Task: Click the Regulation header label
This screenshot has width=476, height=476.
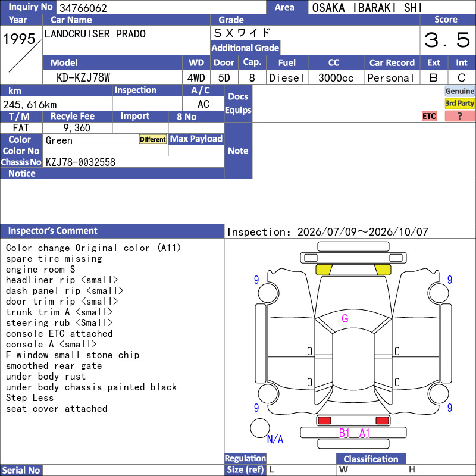Action: (x=245, y=458)
